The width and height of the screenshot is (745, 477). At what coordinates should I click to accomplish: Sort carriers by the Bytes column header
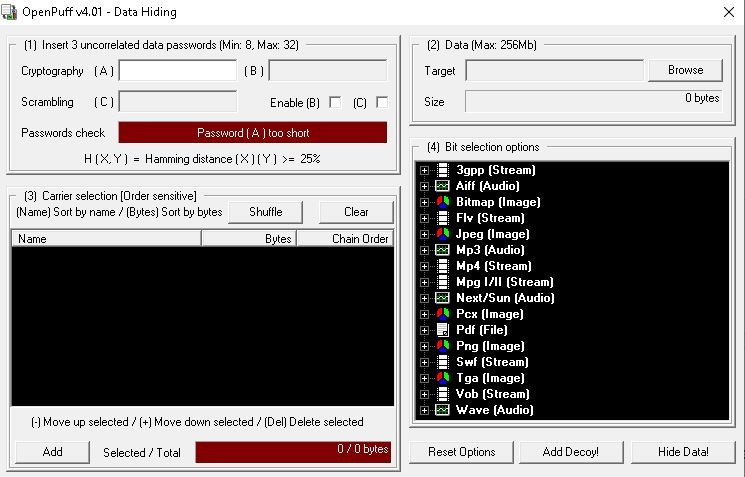[248, 239]
